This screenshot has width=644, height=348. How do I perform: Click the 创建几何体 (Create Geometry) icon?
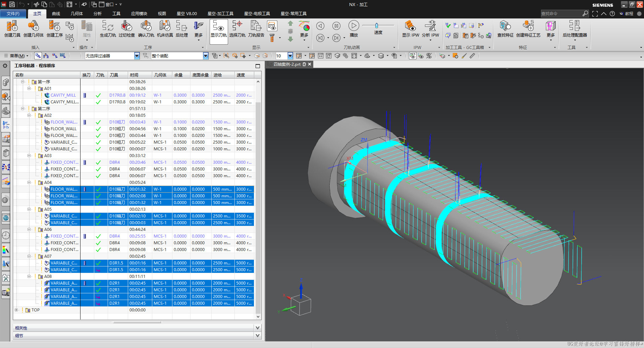click(33, 29)
